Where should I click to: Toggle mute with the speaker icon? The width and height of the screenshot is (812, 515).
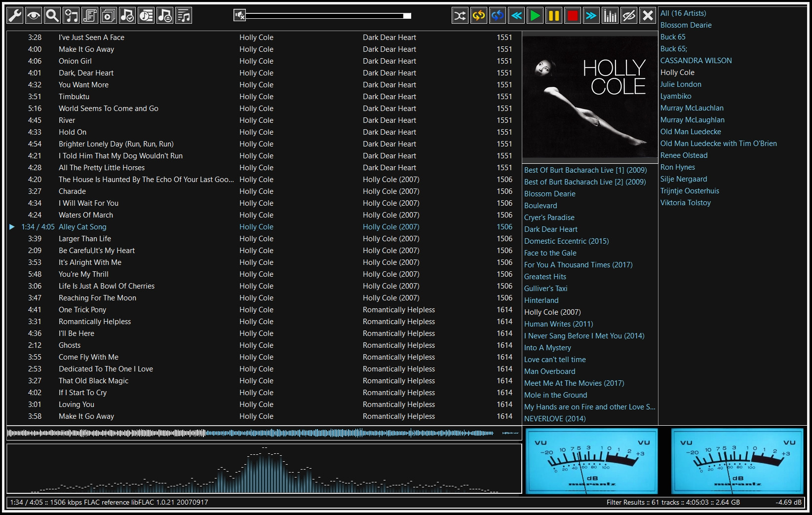point(239,16)
